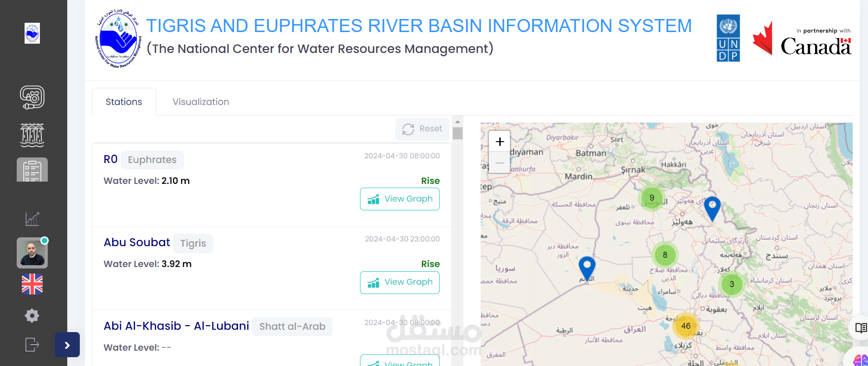View the graph for Abu Soubat station

[x=400, y=282]
